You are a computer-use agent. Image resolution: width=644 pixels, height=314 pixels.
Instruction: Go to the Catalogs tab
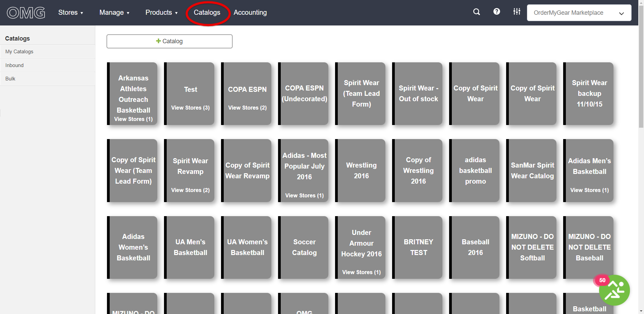coord(207,12)
